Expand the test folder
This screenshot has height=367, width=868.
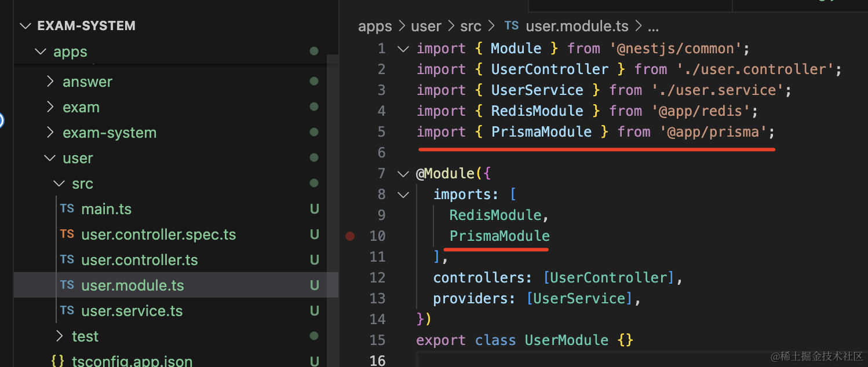click(x=60, y=336)
